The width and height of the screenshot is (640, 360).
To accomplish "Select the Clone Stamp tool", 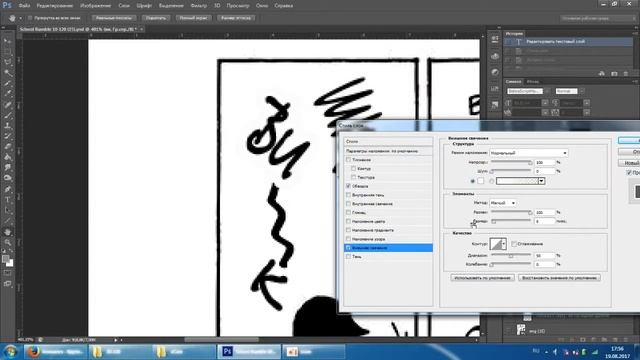I will (7, 126).
